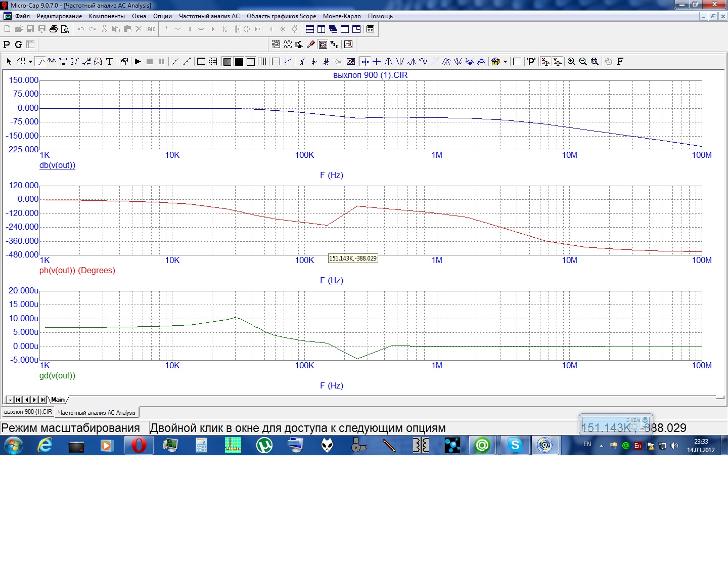Open the page selector dropdown left of Main
The image size is (728, 562).
[x=10, y=400]
